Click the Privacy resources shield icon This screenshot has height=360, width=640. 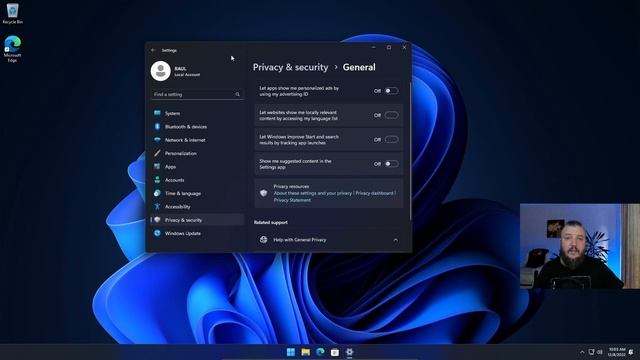(x=264, y=193)
